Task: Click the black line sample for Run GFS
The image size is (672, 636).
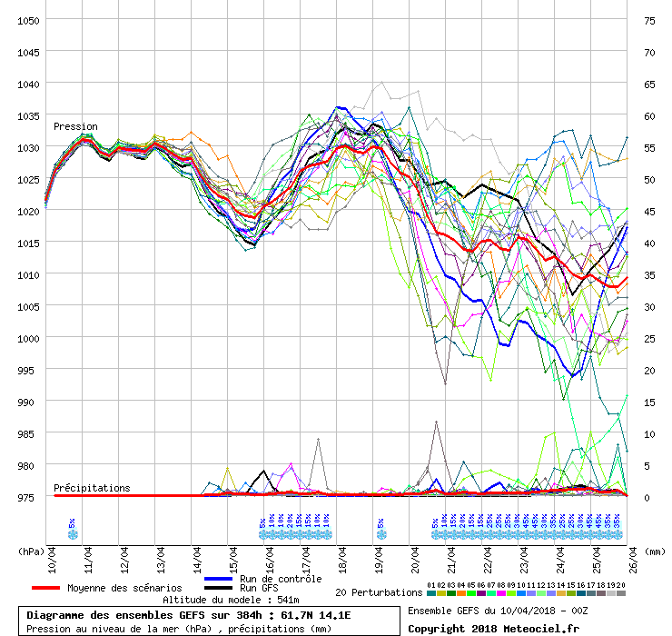Action: tap(219, 589)
